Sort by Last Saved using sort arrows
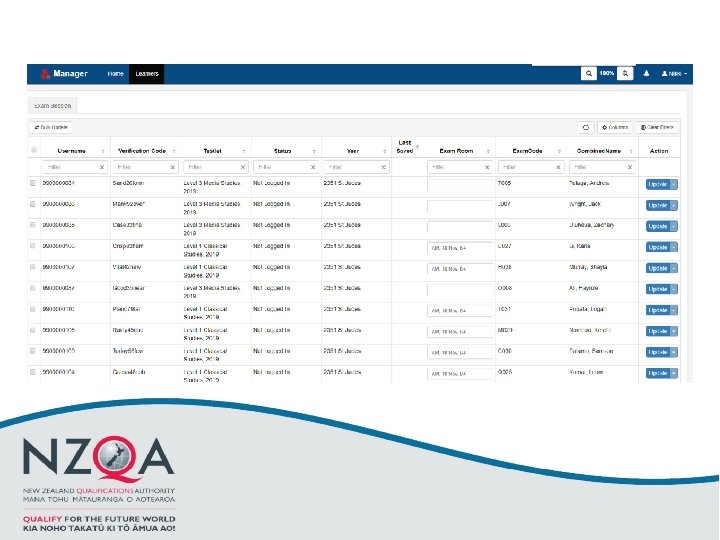The height and width of the screenshot is (540, 720). click(x=417, y=146)
